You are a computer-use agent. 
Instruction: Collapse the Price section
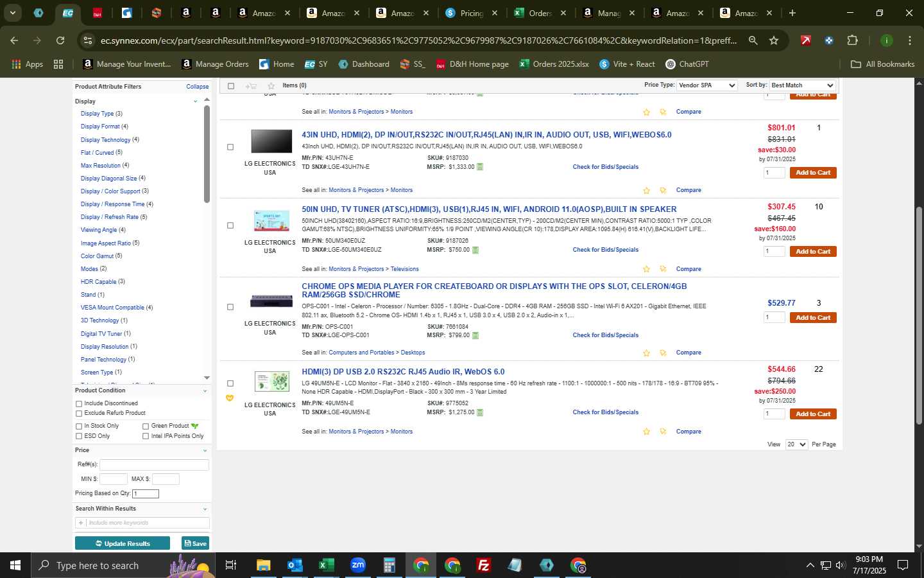click(x=205, y=451)
